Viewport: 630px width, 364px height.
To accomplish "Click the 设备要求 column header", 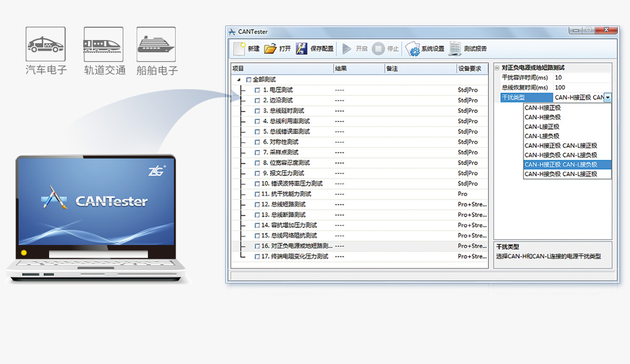I will click(x=470, y=69).
